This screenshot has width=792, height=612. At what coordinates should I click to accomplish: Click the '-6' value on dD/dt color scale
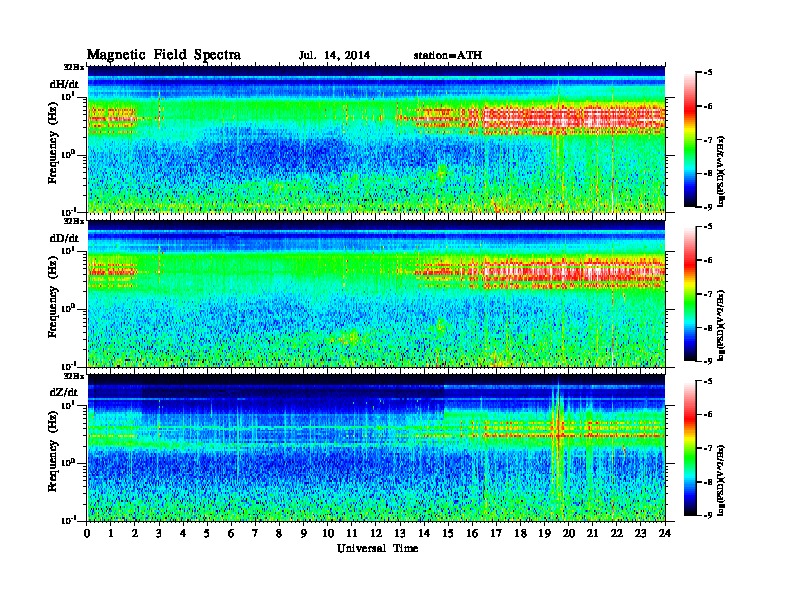tap(708, 260)
